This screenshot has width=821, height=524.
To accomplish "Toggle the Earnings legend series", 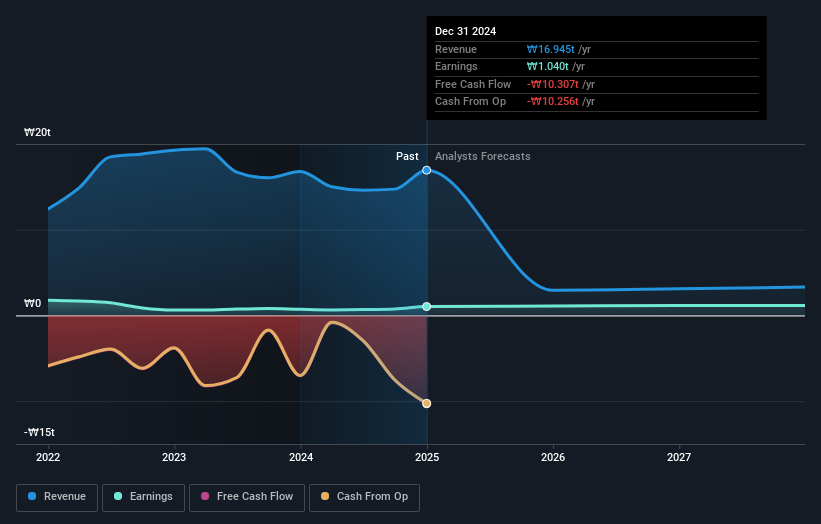I will pyautogui.click(x=143, y=497).
